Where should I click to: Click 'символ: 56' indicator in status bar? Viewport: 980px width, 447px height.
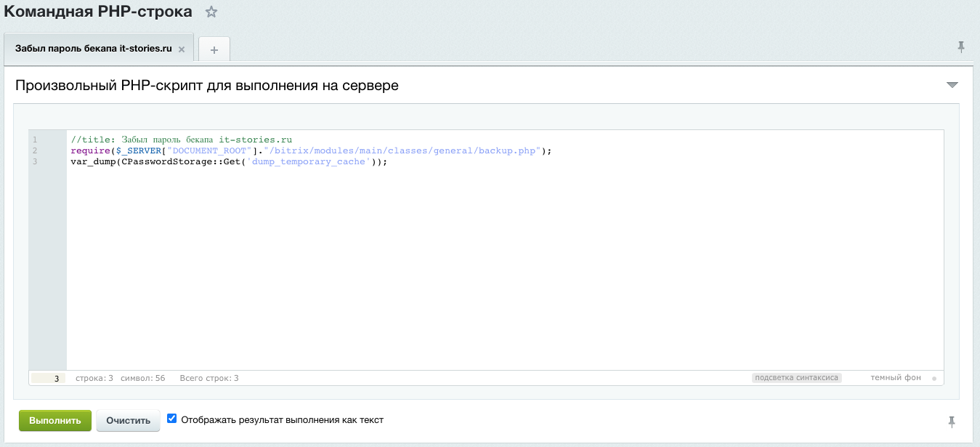click(142, 378)
